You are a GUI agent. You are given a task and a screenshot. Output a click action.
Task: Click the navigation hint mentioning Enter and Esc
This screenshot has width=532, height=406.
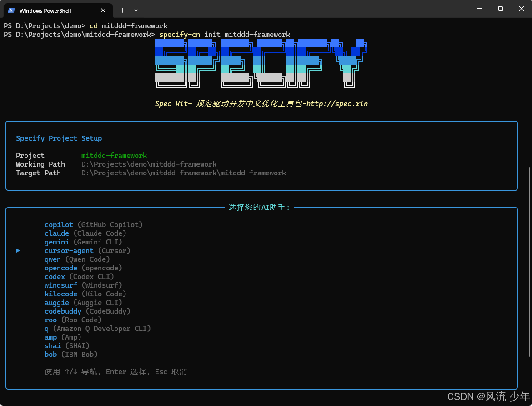(115, 372)
